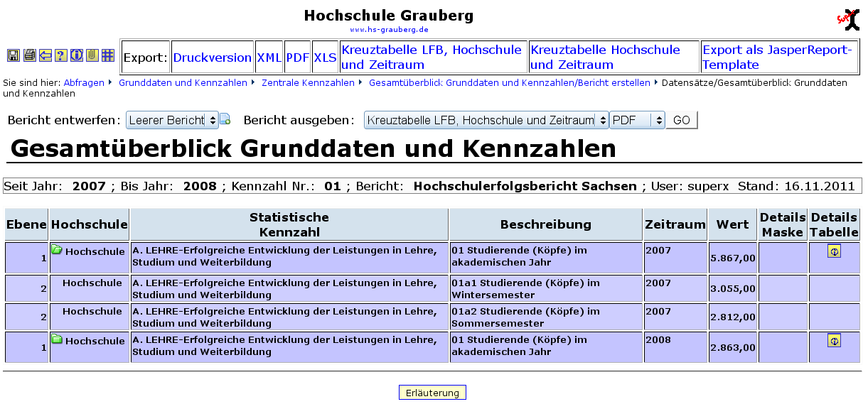The image size is (868, 404).
Task: Open the Leerer Bericht dropdown
Action: 172,120
